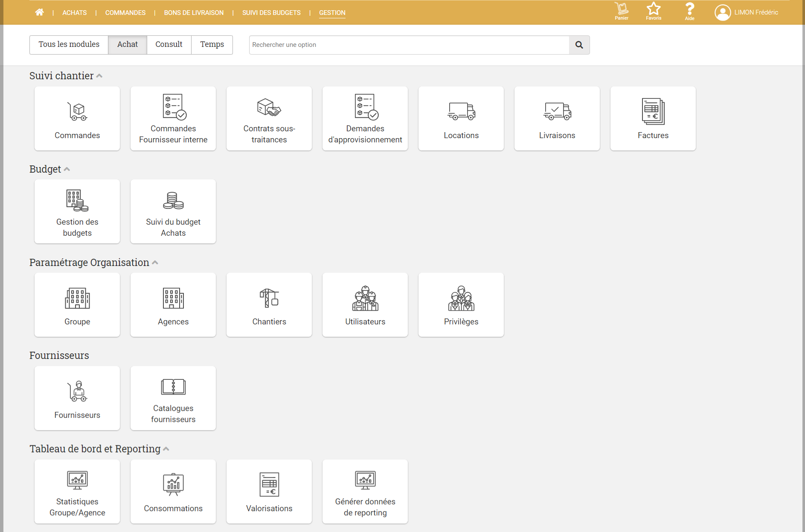Open the Livraisons delivery truck icon
Screen dimensions: 805x532
click(x=557, y=111)
